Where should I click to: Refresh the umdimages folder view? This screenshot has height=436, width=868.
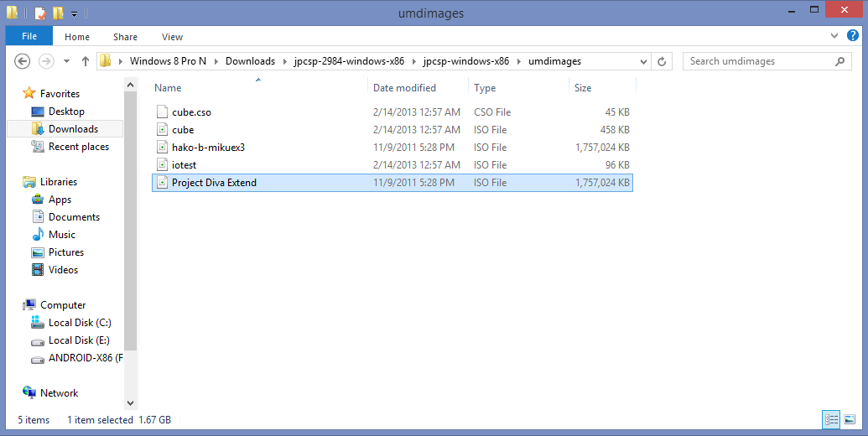click(662, 61)
